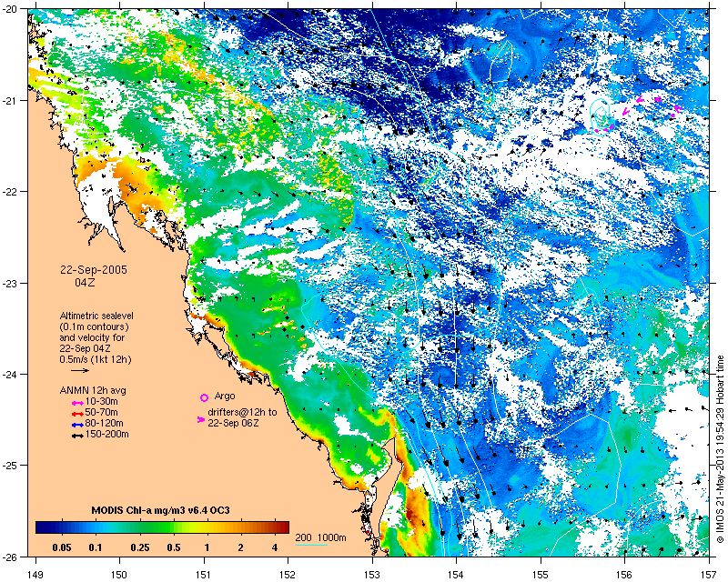The image size is (728, 582).
Task: Click the '50-70m' depth label
Action: (x=102, y=413)
